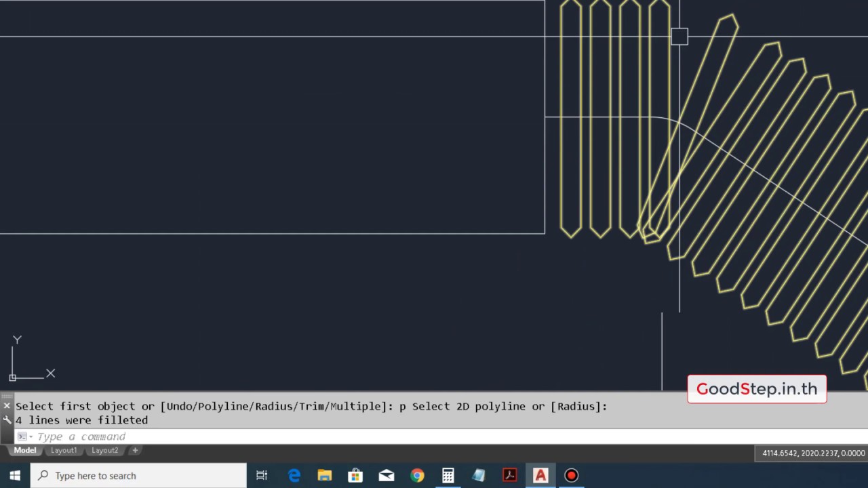Click the coordinates readout 4114.6542
This screenshot has height=488, width=868.
pos(814,453)
